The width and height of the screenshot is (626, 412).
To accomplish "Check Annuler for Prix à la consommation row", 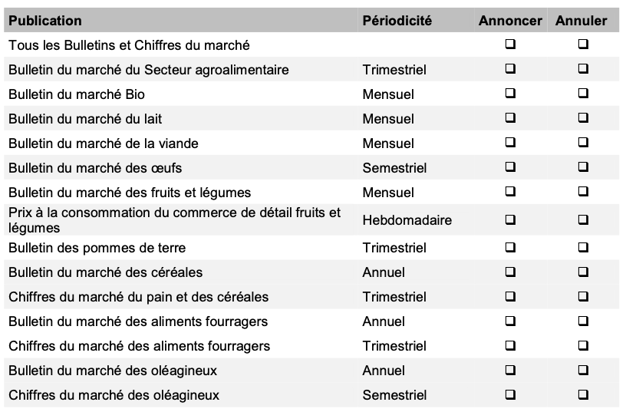I will (582, 220).
